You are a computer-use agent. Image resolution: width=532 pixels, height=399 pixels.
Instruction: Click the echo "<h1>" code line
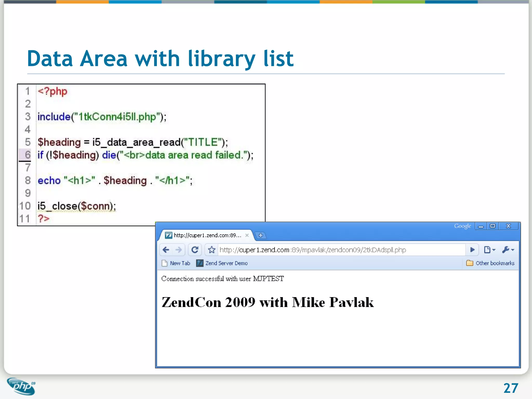click(115, 180)
